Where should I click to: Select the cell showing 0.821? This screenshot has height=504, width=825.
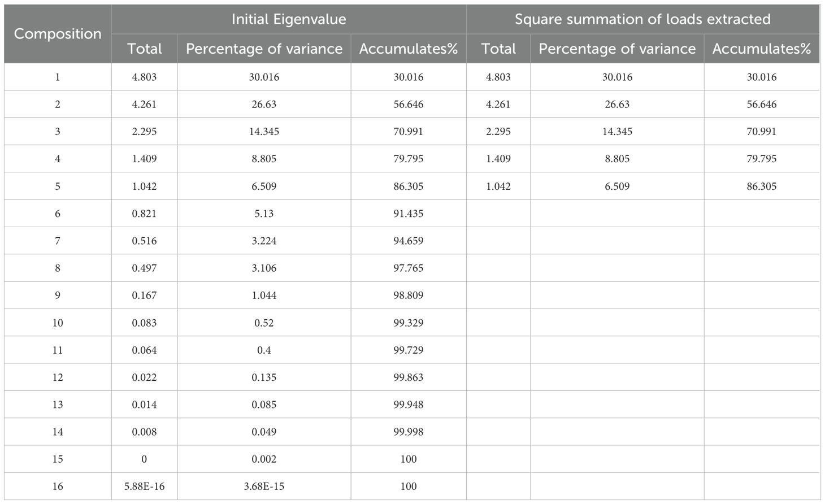coord(145,214)
